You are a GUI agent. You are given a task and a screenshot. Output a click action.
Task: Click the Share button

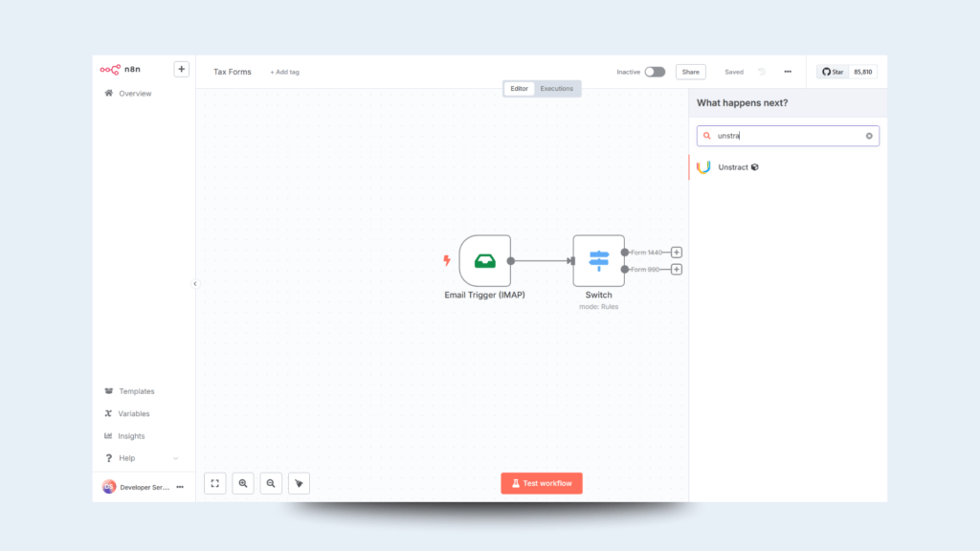690,72
